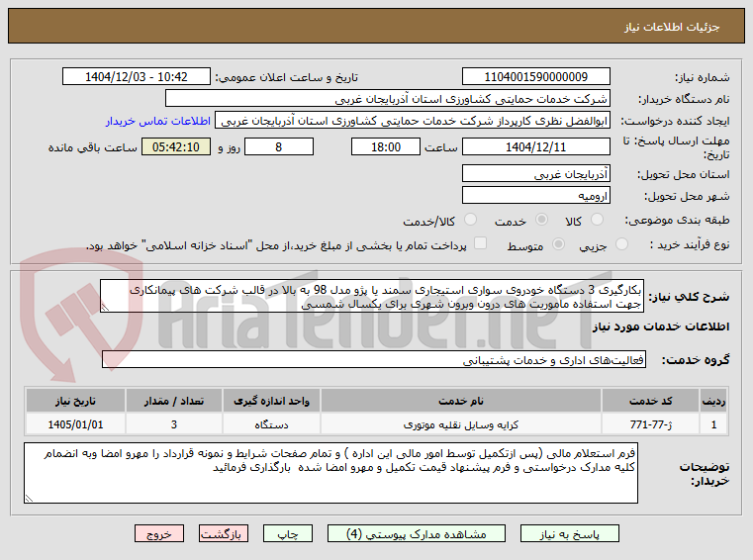Toggle the 'اسناد خزانه اسلامی' payment checkbox
The height and width of the screenshot is (560, 753).
[x=480, y=243]
